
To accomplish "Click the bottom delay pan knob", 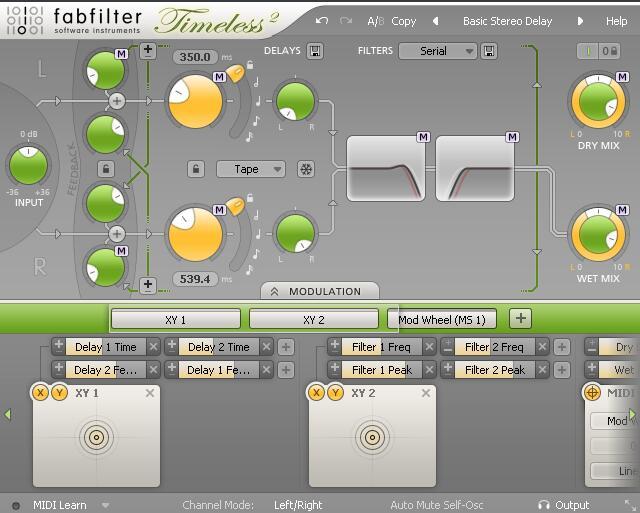I will click(x=295, y=232).
